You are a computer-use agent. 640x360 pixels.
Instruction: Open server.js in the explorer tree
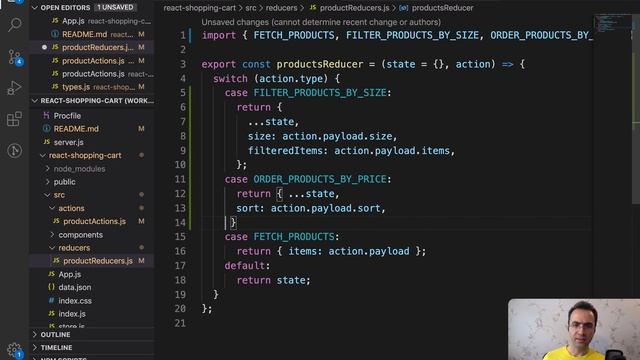point(69,142)
